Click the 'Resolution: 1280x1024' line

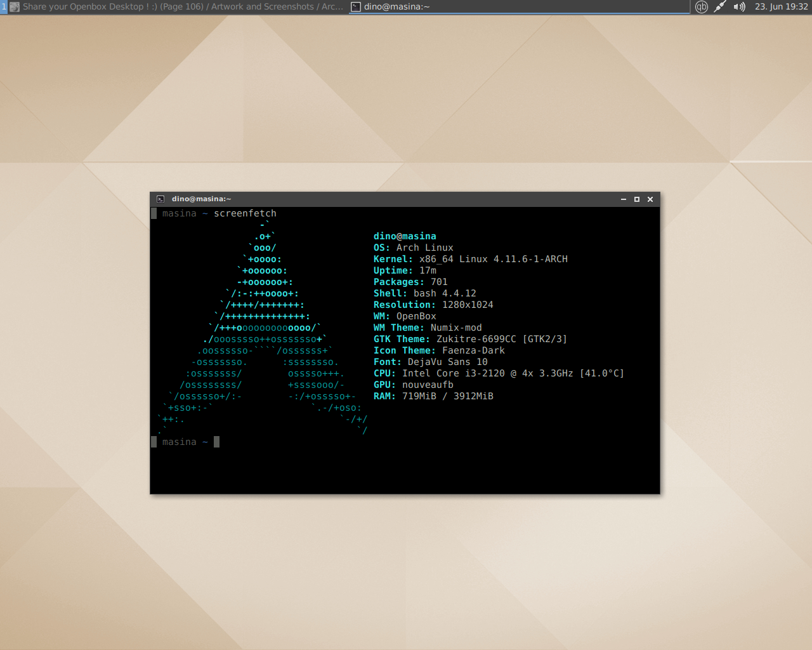click(433, 305)
